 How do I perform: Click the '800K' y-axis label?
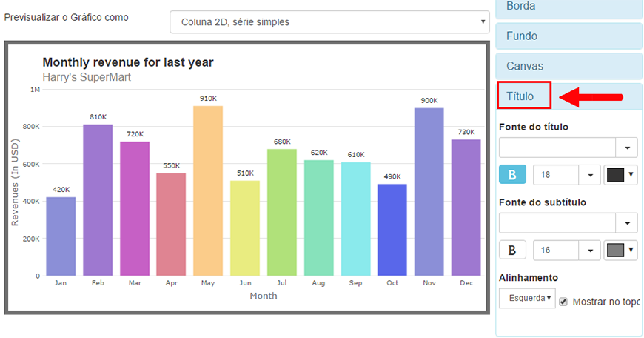pos(32,127)
